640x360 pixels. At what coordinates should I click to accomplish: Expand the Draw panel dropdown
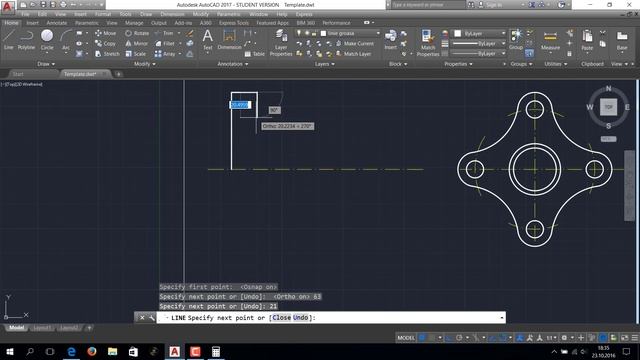pos(46,64)
